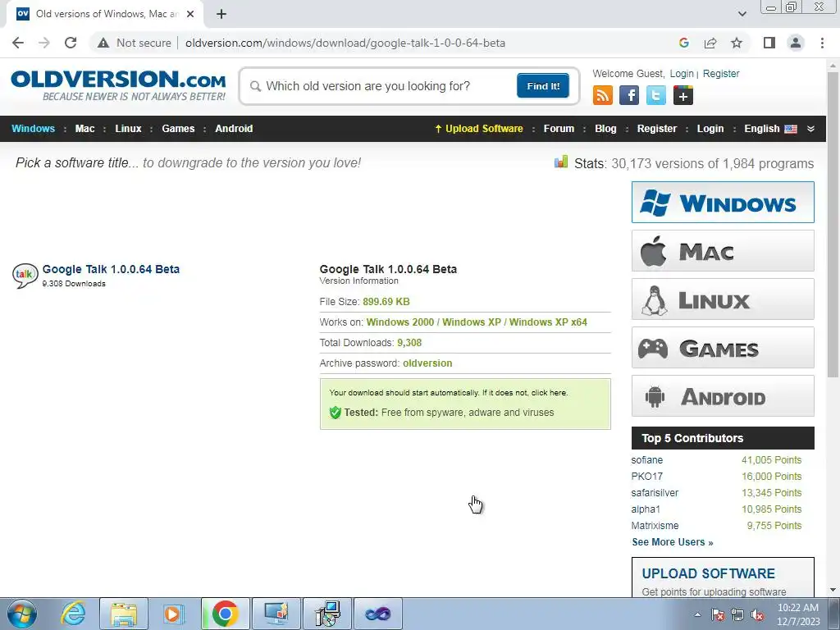Viewport: 840px width, 630px height.
Task: Open the Linux menu item
Action: [x=128, y=129]
